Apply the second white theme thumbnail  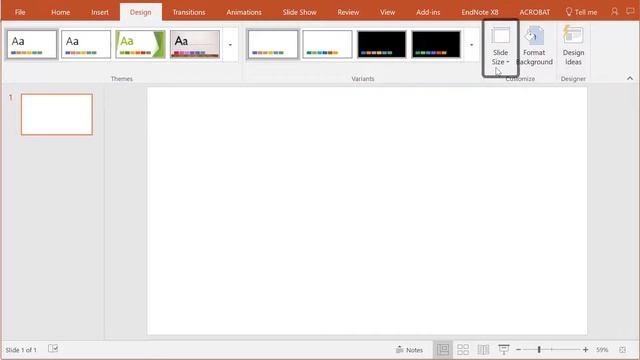click(86, 44)
